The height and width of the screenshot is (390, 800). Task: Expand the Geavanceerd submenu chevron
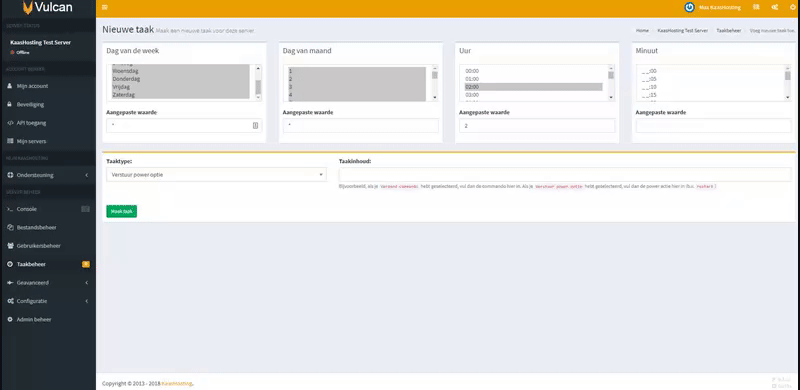pyautogui.click(x=87, y=283)
